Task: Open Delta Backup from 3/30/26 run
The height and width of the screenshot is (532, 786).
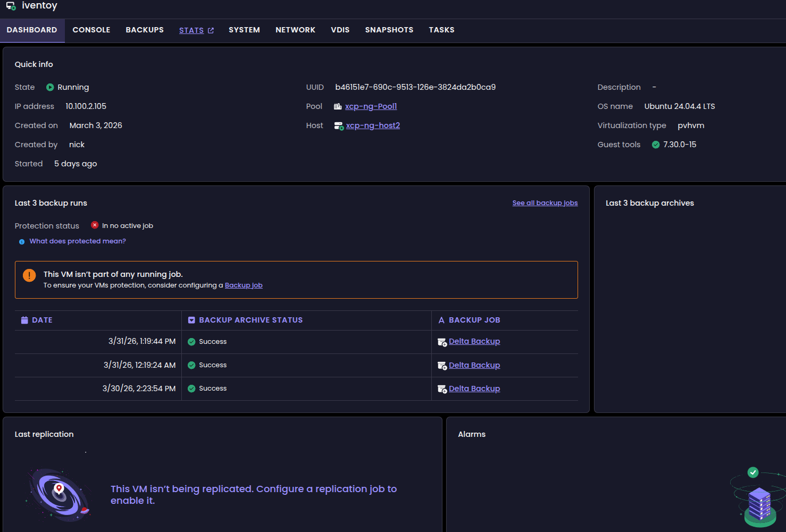Action: click(x=474, y=389)
